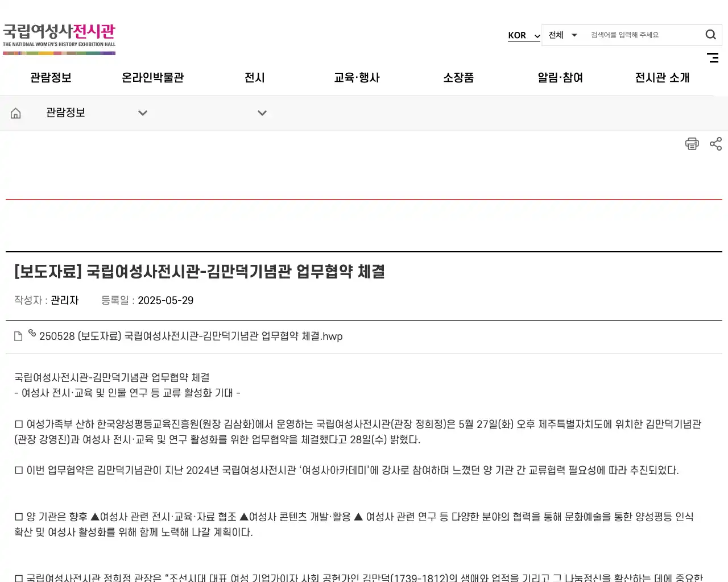This screenshot has width=728, height=582.
Task: Open the 전시관 소개 main menu
Action: tap(662, 78)
